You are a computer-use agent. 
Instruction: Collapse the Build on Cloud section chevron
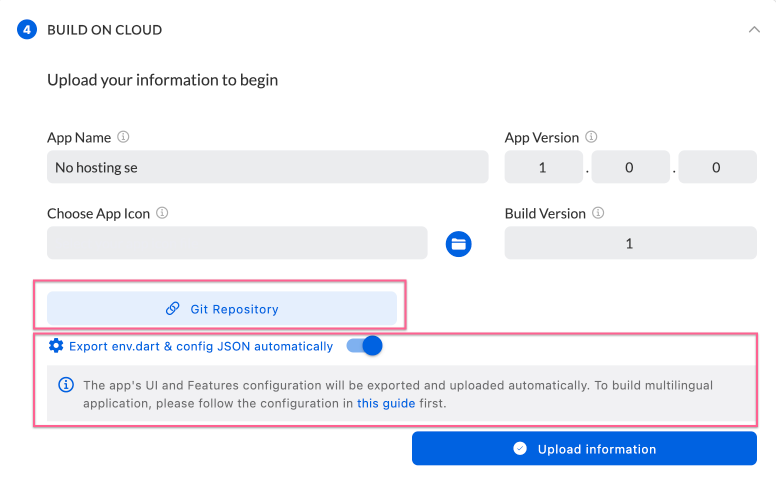(x=754, y=30)
